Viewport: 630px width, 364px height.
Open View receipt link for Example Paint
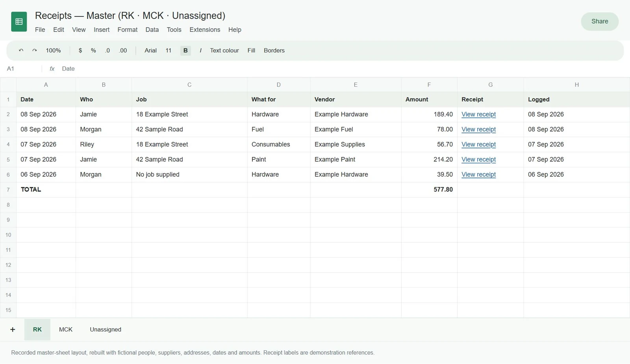pos(478,159)
